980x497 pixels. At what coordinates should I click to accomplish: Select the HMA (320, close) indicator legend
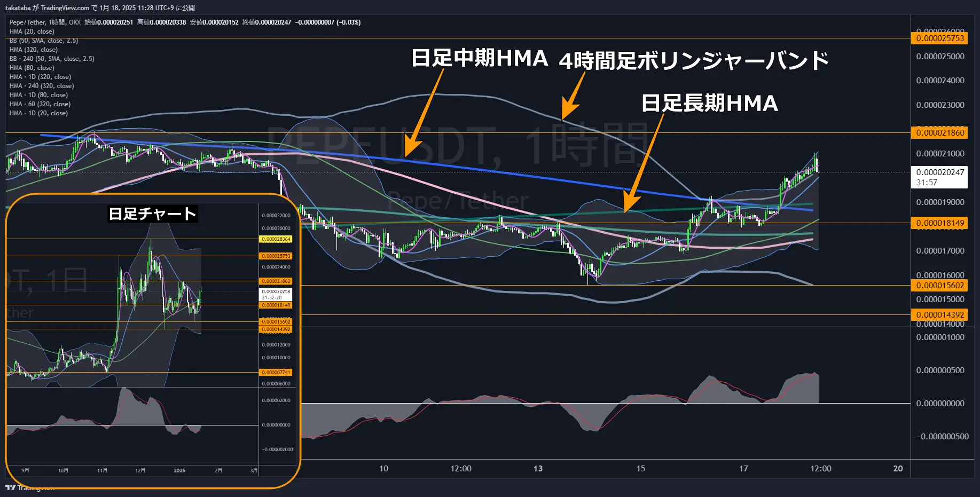point(33,50)
